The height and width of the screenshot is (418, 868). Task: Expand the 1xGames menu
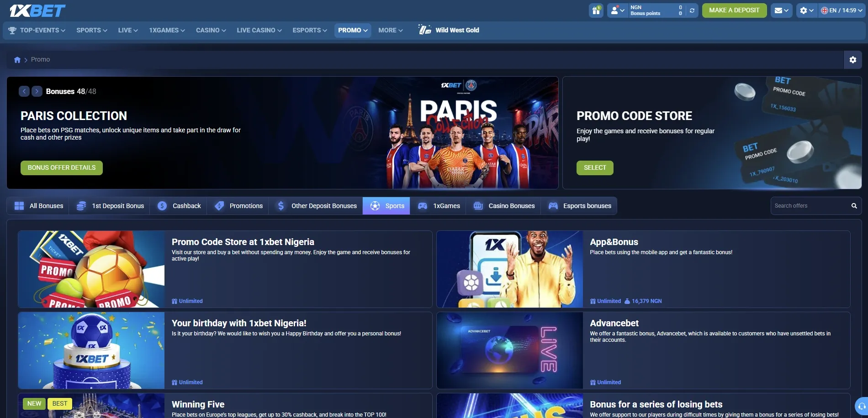click(x=167, y=30)
